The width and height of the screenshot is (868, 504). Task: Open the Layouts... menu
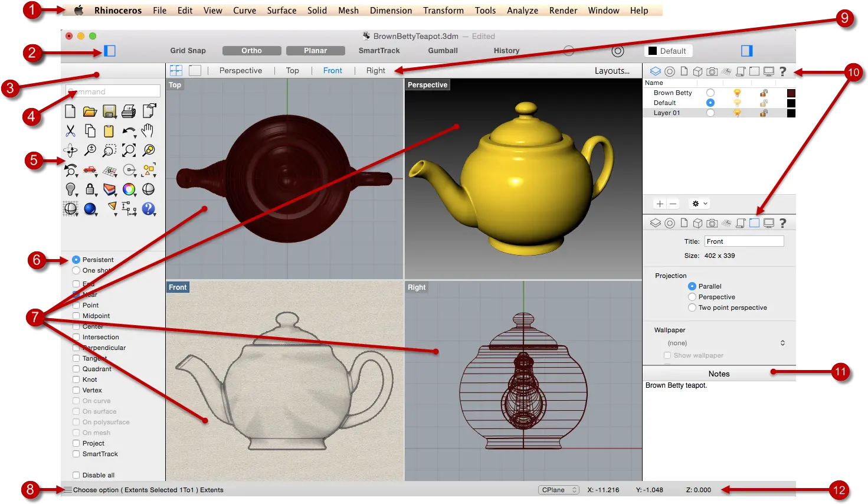(612, 71)
